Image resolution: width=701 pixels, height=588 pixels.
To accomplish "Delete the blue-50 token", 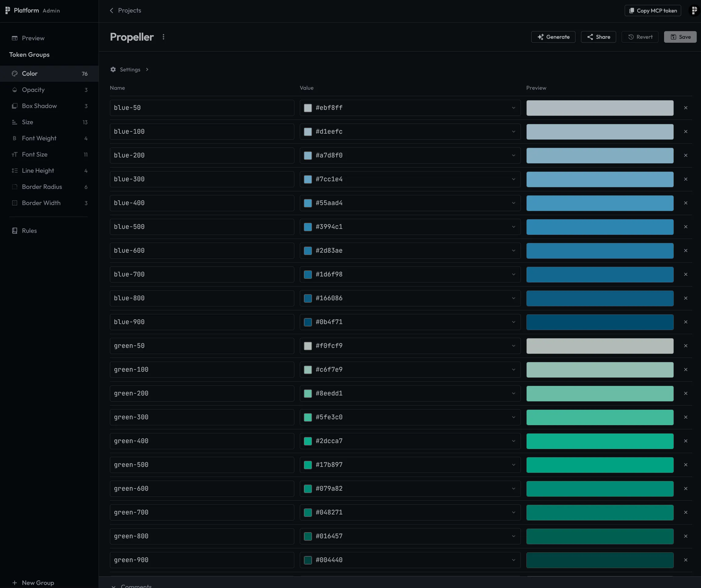I will click(x=686, y=108).
